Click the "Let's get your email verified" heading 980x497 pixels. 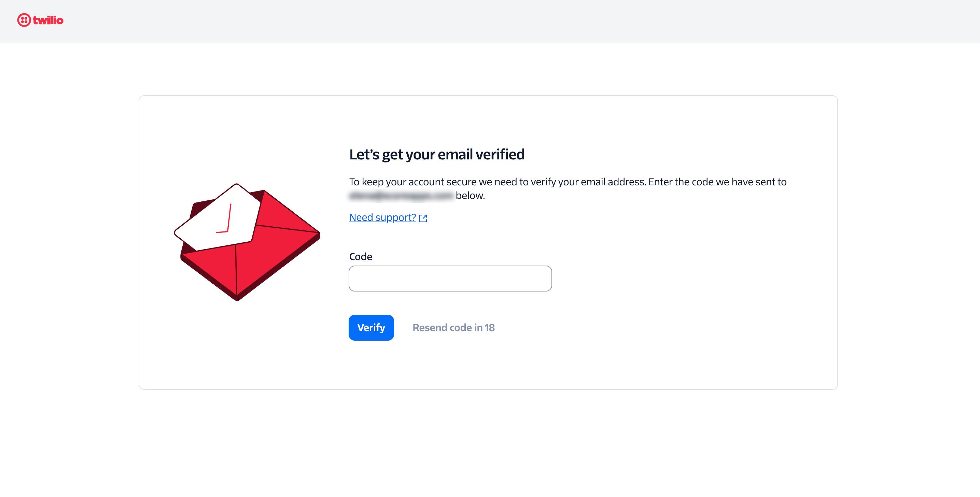pos(437,154)
